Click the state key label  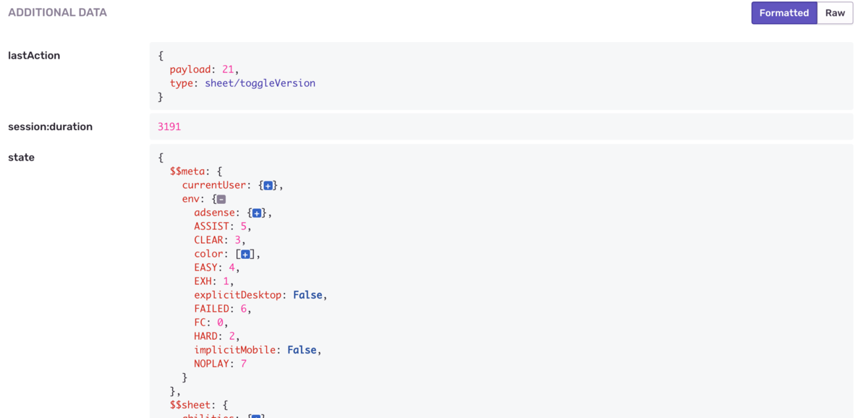[21, 157]
